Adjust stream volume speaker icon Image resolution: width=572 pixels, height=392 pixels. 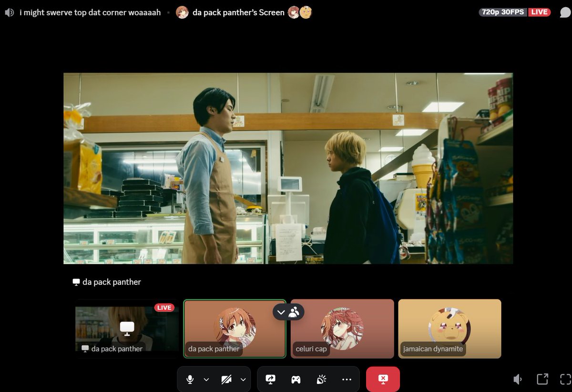pos(518,379)
